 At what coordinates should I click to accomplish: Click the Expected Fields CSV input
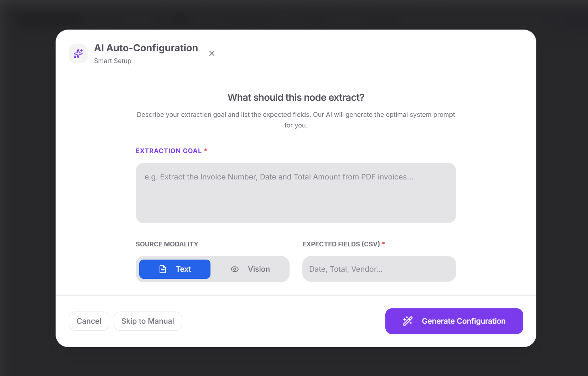tap(379, 269)
